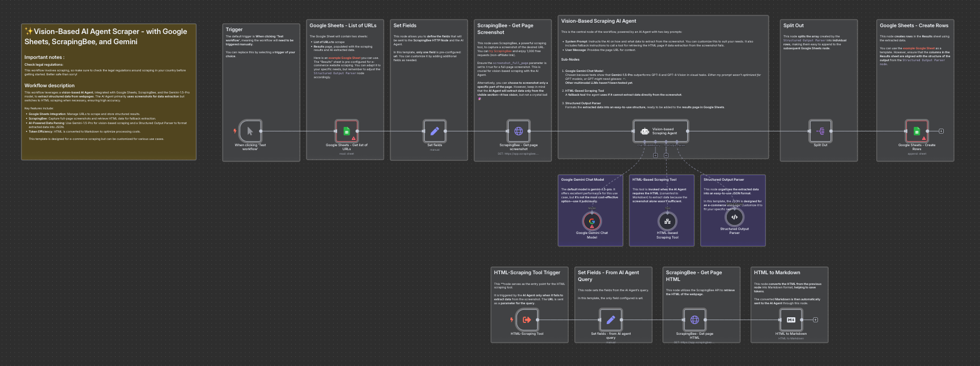Screen dimensions: 980x366
Task: Click the 'Split Out' sticky note title
Action: 793,25
